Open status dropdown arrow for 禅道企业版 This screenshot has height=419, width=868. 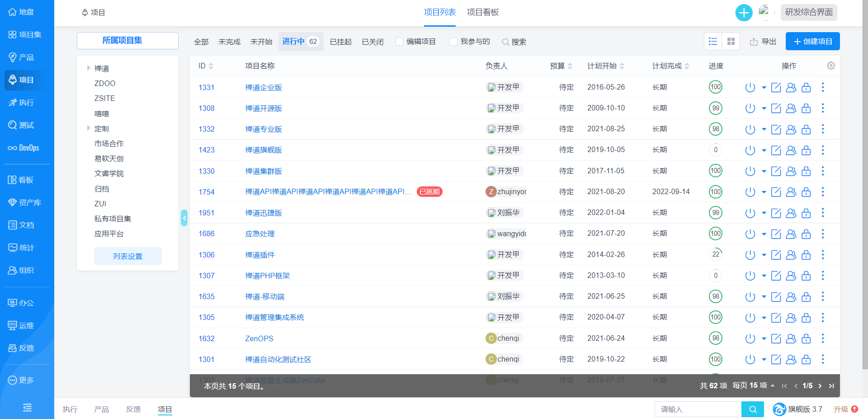764,88
